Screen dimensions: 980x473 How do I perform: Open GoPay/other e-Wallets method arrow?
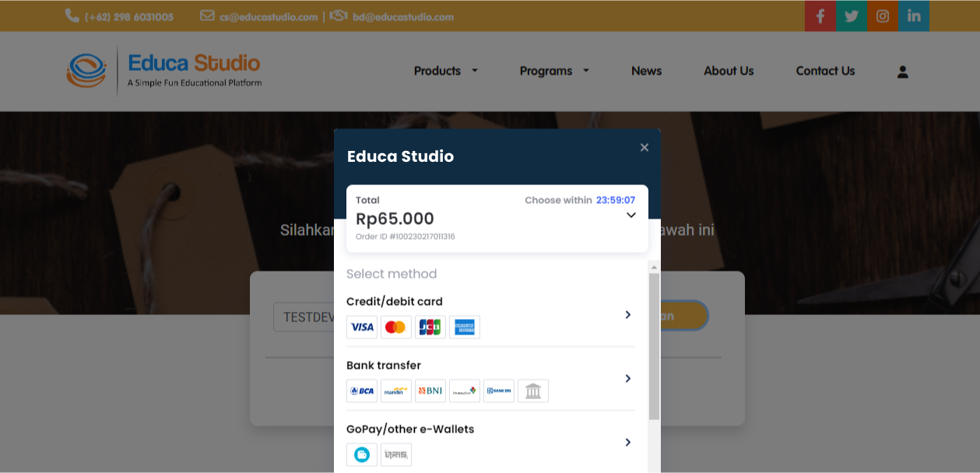(x=628, y=442)
